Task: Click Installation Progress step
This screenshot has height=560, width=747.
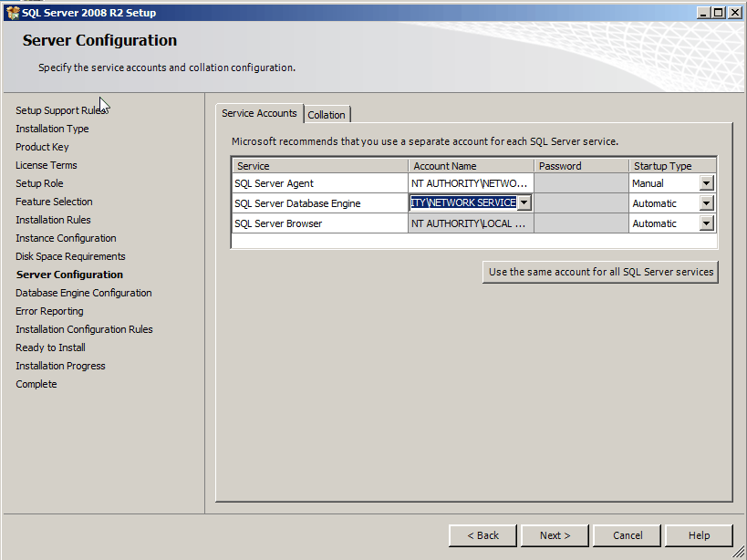Action: [x=60, y=366]
